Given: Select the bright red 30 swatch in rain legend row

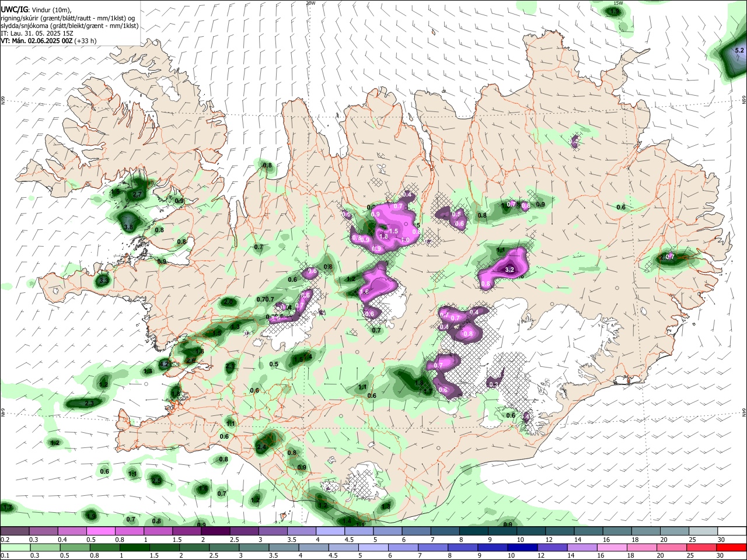Looking at the screenshot, I should tap(731, 547).
